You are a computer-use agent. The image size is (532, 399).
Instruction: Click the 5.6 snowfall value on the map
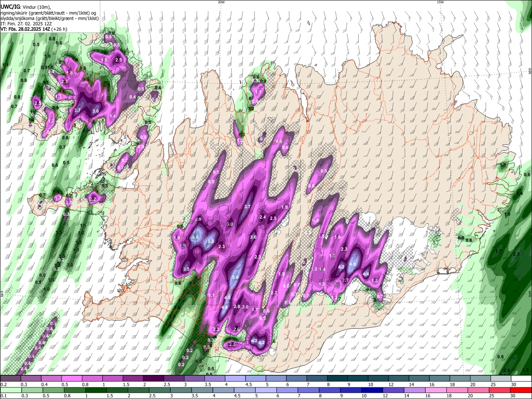235,277
